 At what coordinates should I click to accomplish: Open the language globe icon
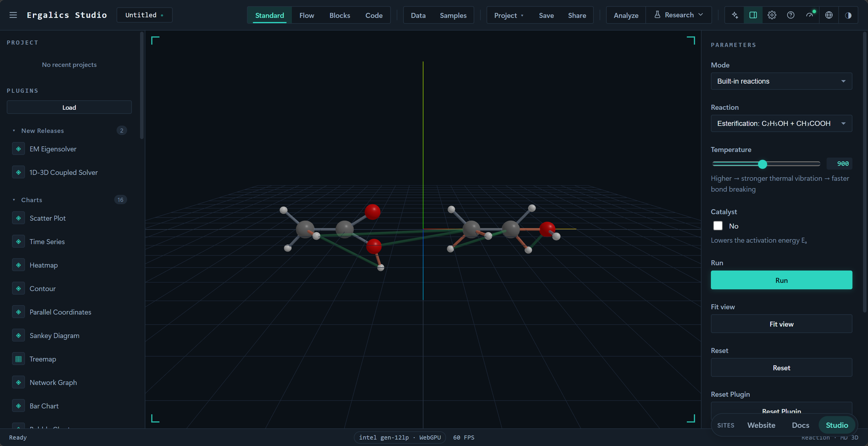(x=829, y=15)
